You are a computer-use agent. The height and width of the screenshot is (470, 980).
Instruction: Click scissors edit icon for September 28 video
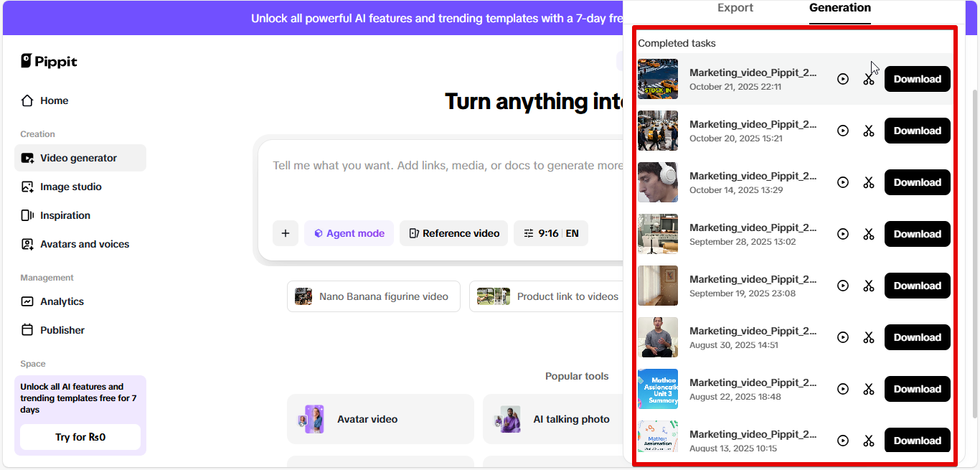[869, 234]
